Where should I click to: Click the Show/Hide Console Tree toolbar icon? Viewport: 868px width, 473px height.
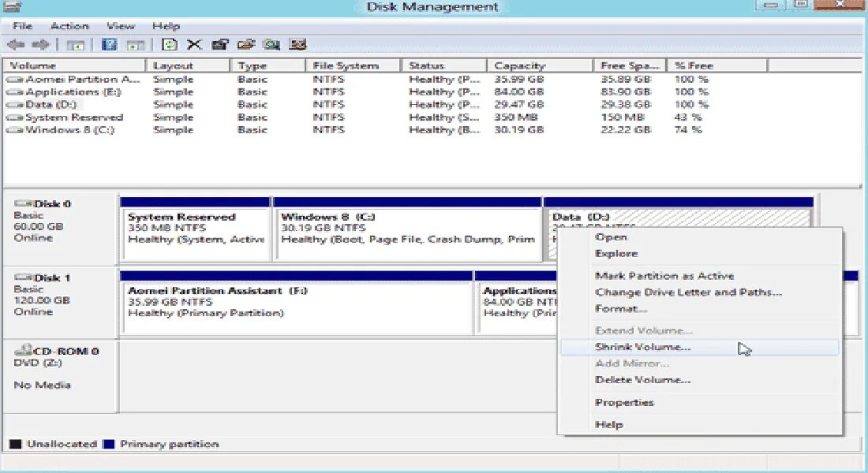(x=75, y=45)
